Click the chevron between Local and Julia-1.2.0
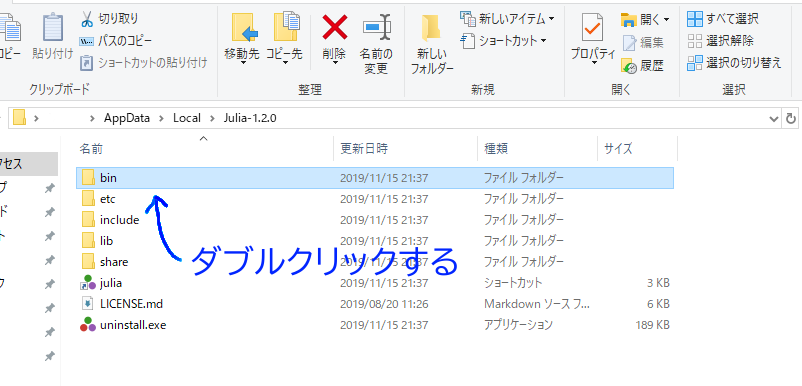This screenshot has height=386, width=802. point(212,119)
